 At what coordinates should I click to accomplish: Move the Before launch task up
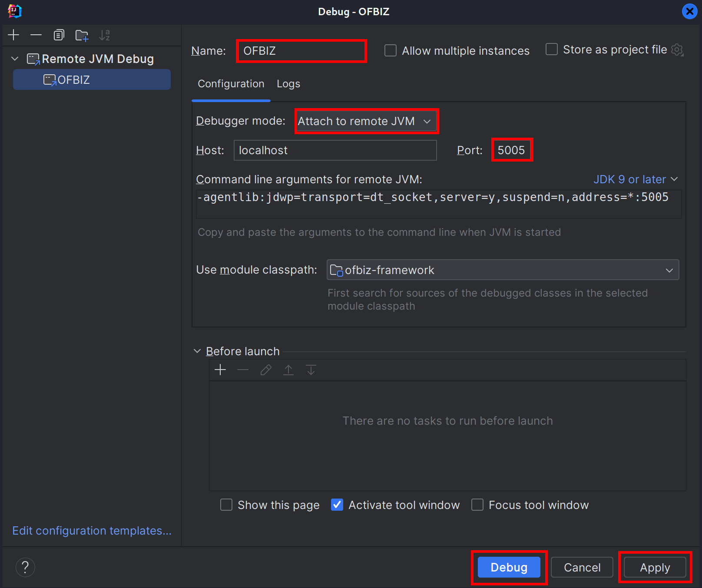[x=288, y=370]
